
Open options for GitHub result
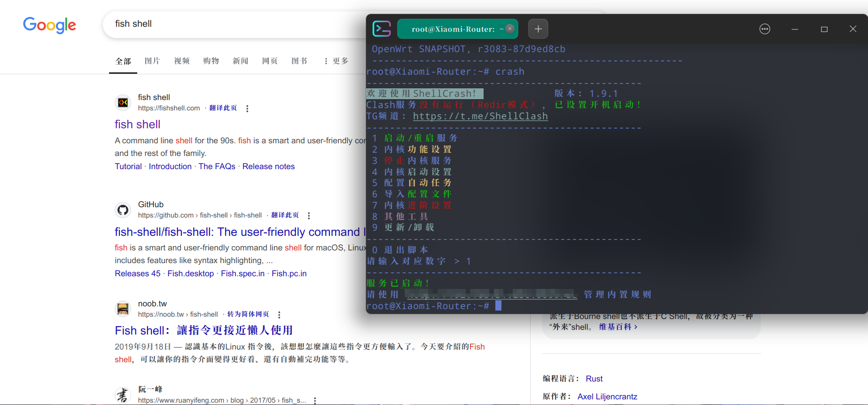click(x=309, y=216)
